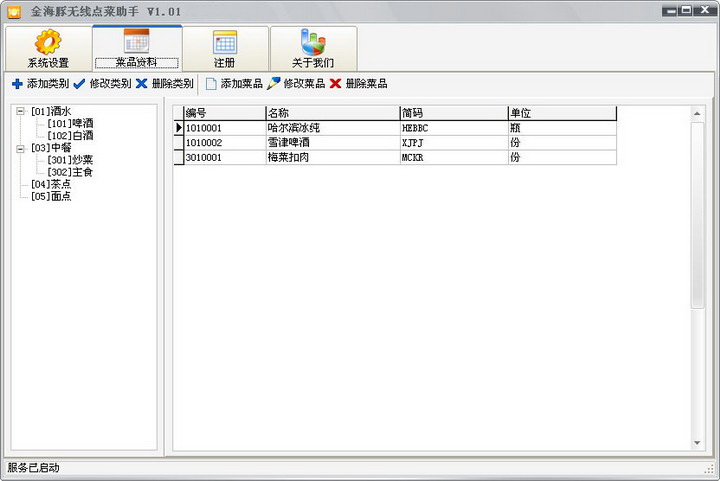Select the 雪津啤酒 dish name
Image resolution: width=720 pixels, height=481 pixels.
333,143
